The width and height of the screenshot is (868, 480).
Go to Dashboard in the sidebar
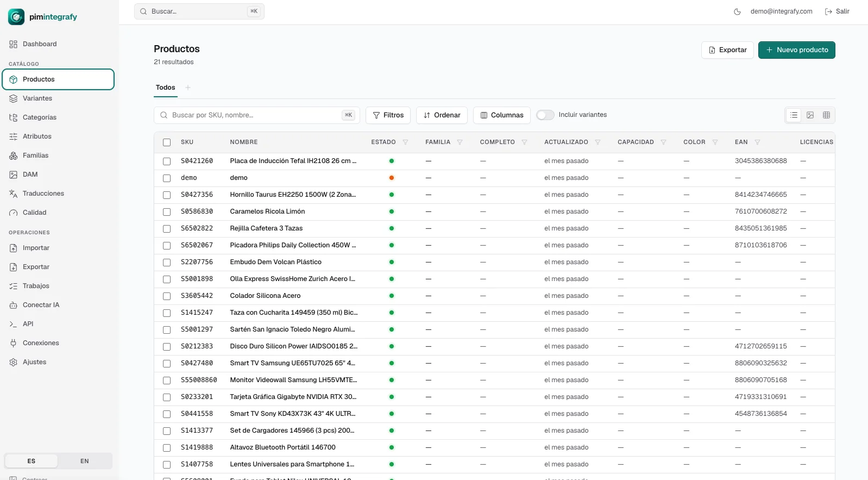[x=58, y=44]
